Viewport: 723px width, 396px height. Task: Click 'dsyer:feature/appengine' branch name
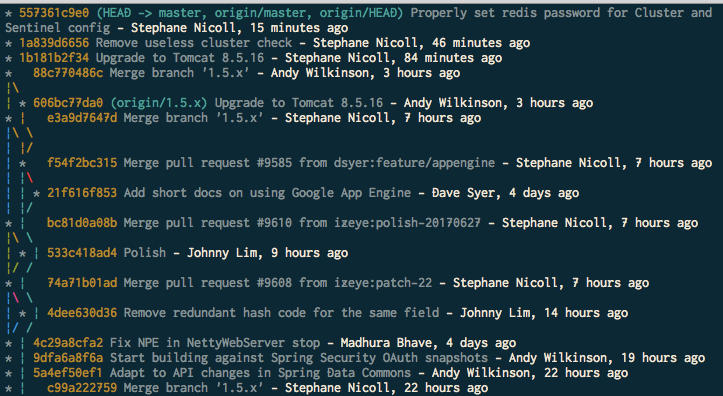(415, 163)
